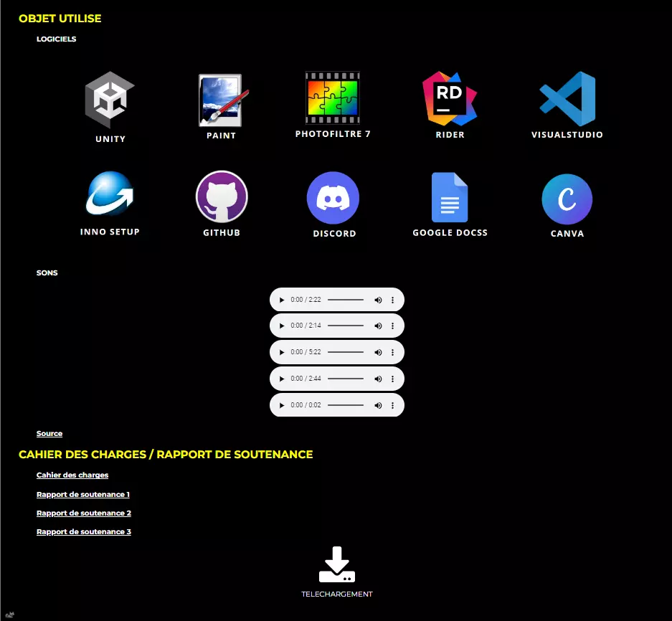Open more options for 2:22 audio

pyautogui.click(x=392, y=300)
